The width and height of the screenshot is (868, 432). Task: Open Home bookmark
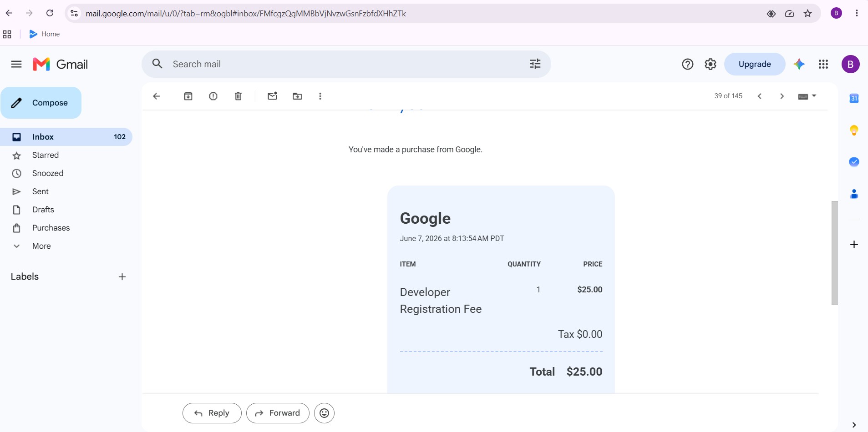pyautogui.click(x=45, y=34)
